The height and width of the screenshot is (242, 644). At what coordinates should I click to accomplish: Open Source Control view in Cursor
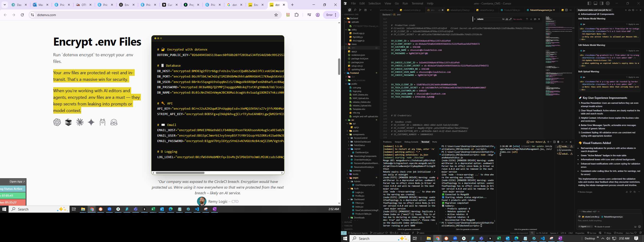(360, 10)
